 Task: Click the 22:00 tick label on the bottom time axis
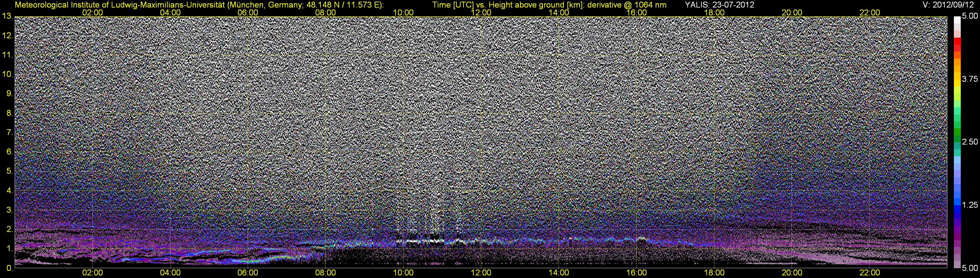click(870, 273)
